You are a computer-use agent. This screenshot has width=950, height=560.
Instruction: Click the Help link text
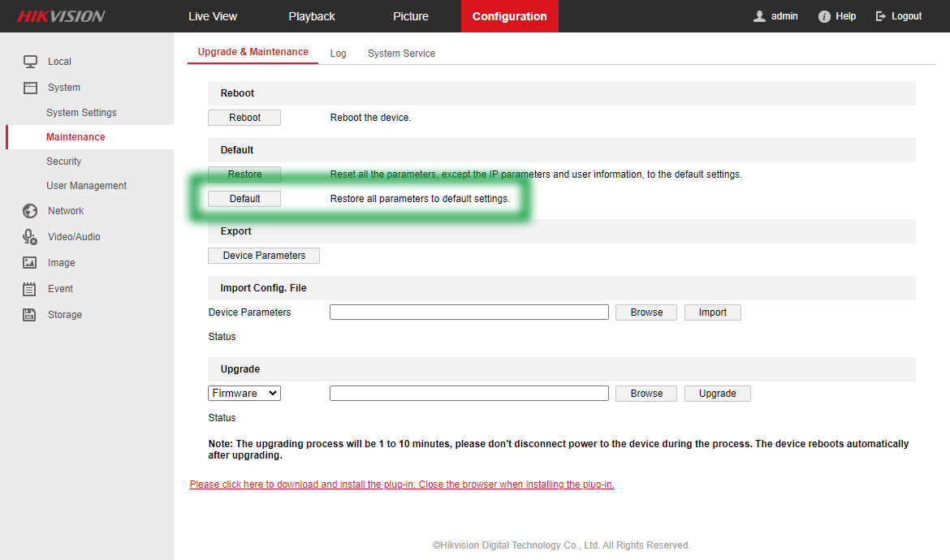point(845,16)
